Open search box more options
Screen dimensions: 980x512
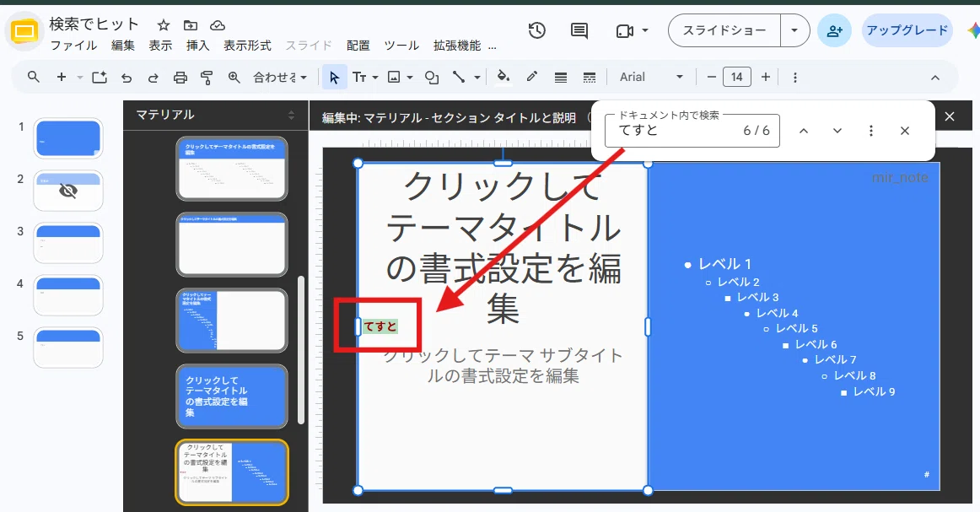[870, 131]
